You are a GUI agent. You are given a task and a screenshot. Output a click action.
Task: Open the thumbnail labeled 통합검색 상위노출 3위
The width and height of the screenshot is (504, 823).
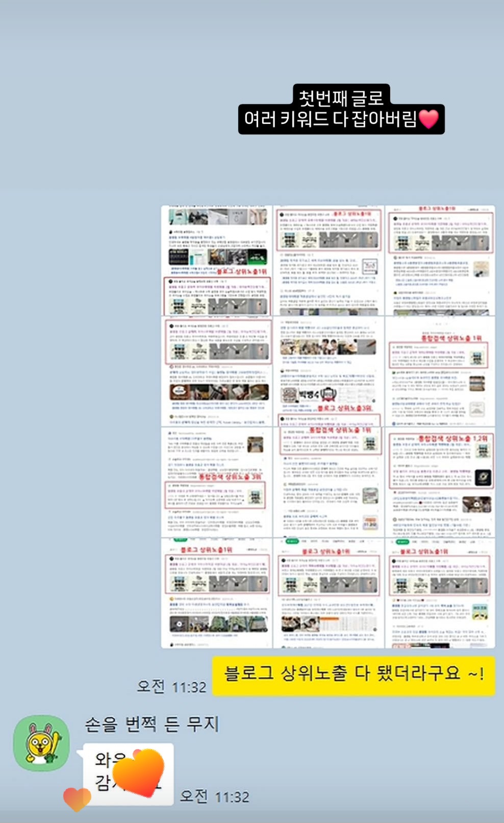click(217, 482)
